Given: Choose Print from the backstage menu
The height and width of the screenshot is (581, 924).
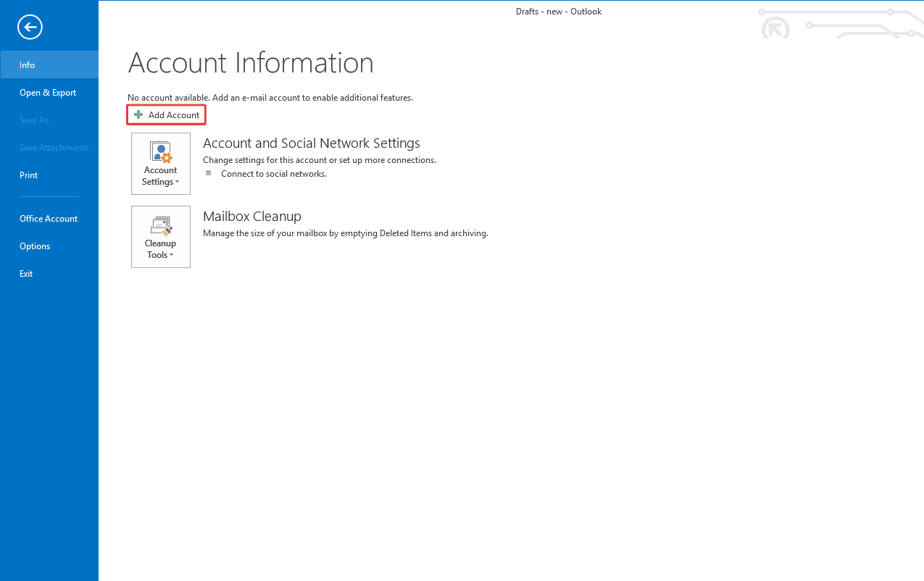Looking at the screenshot, I should click(x=49, y=175).
